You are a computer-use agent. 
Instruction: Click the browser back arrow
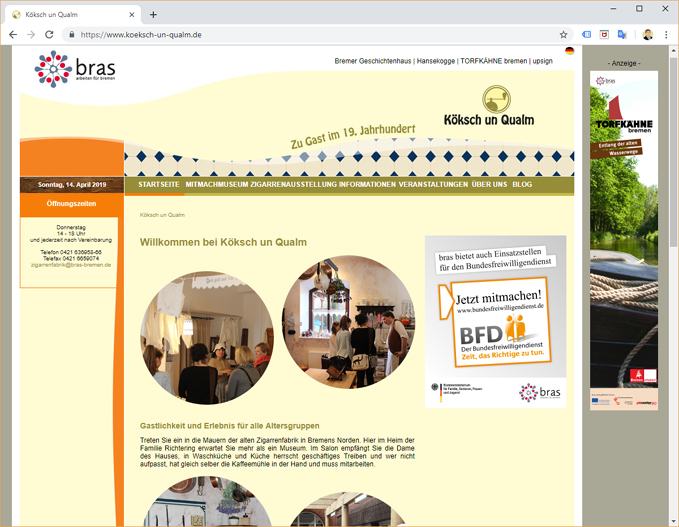point(12,34)
